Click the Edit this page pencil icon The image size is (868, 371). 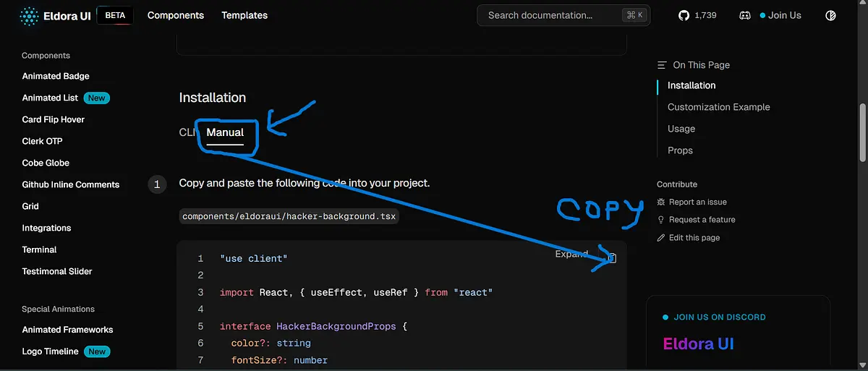click(x=661, y=238)
